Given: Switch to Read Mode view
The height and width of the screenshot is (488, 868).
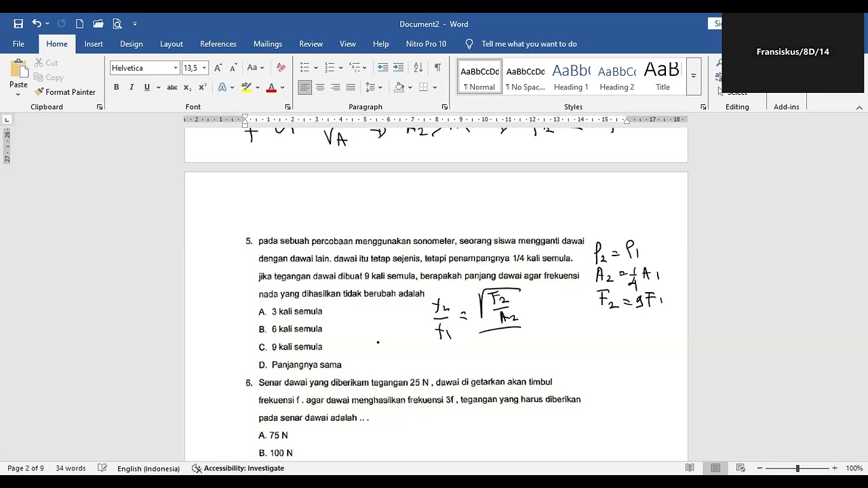Looking at the screenshot, I should [690, 468].
